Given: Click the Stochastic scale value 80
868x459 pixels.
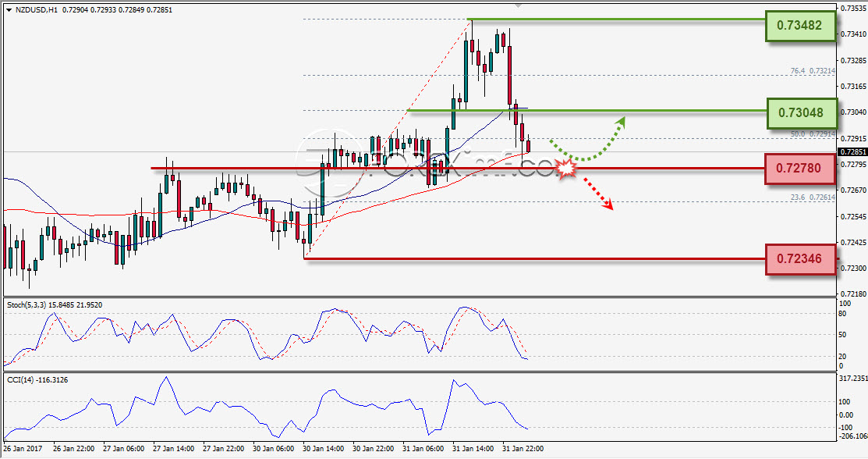Looking at the screenshot, I should tap(842, 314).
